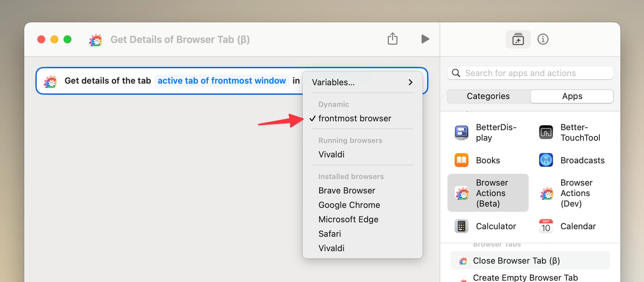Open the active tab of frontmost window dropdown

222,81
